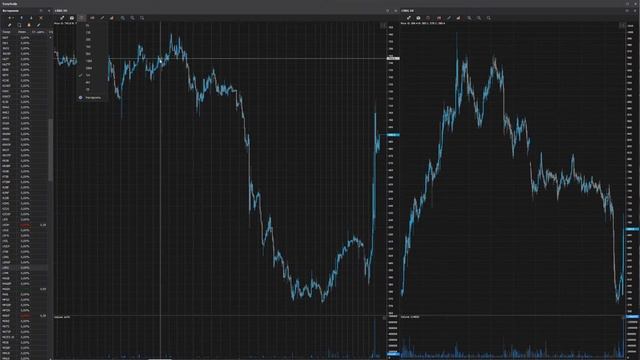The width and height of the screenshot is (640, 360).
Task: Click the zoom-region icon on left chart toolbar
Action: coord(142,18)
